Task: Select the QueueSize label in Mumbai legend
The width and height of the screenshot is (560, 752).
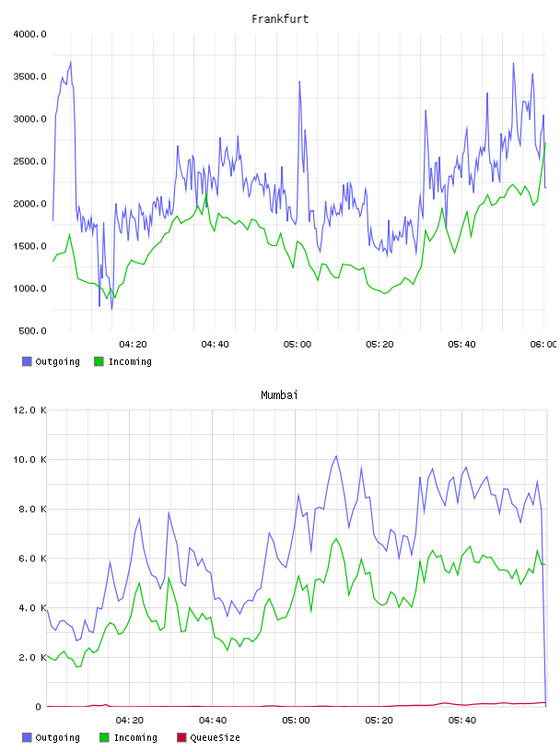Action: pos(215,737)
